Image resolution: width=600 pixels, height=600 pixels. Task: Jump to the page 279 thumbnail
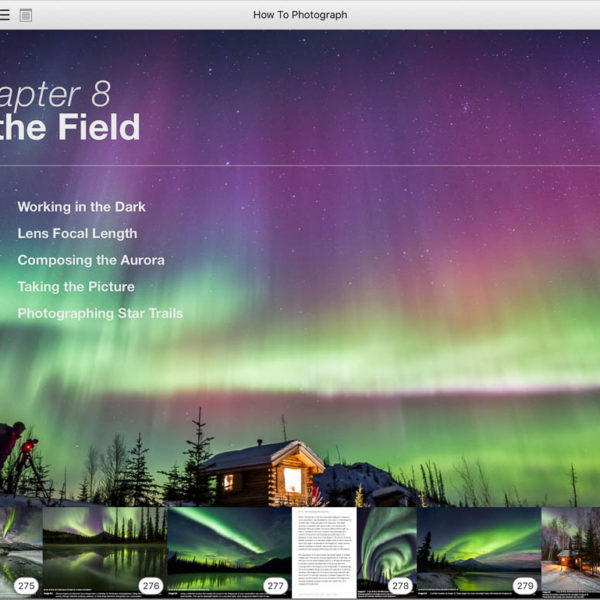click(479, 553)
